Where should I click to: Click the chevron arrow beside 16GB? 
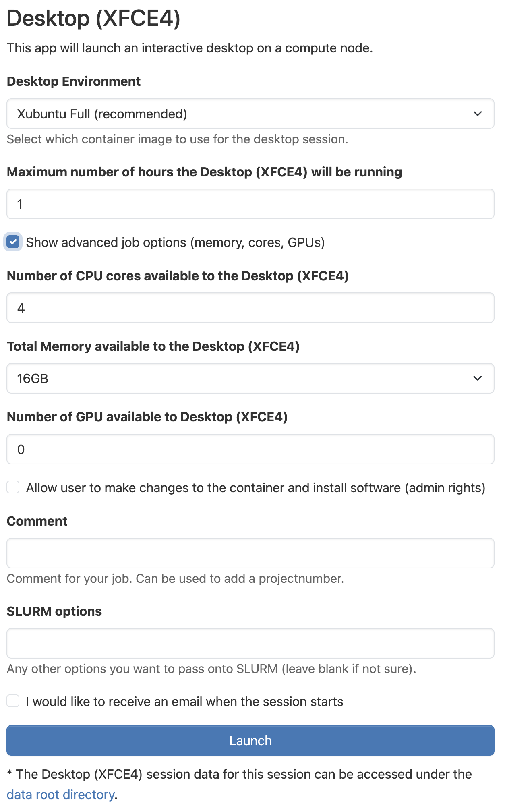coord(478,379)
